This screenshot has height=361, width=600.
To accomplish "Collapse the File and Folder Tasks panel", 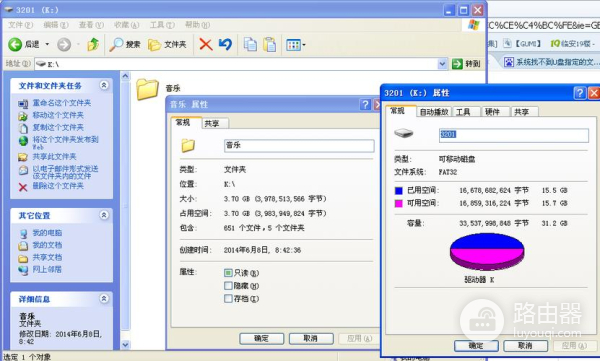I will pyautogui.click(x=104, y=85).
